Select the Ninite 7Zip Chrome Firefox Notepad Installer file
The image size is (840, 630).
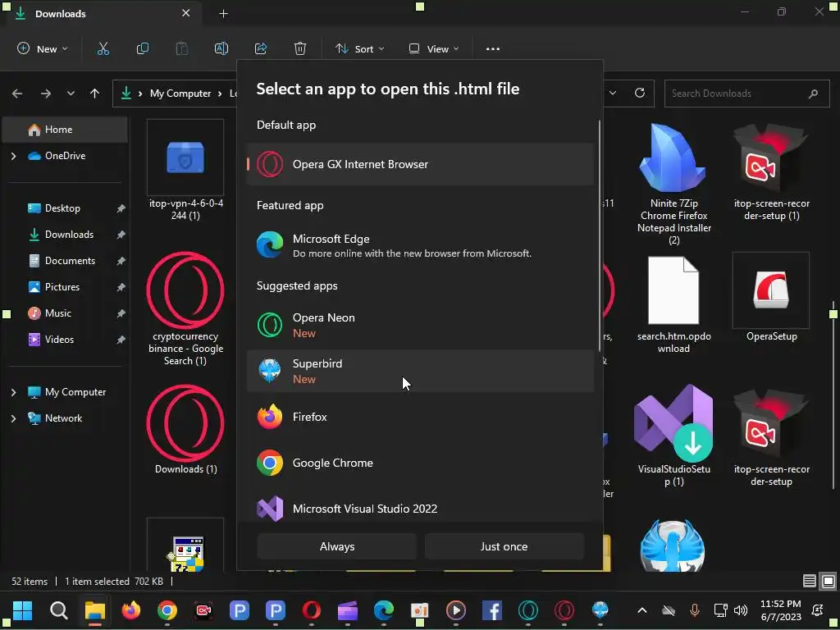pos(674,183)
